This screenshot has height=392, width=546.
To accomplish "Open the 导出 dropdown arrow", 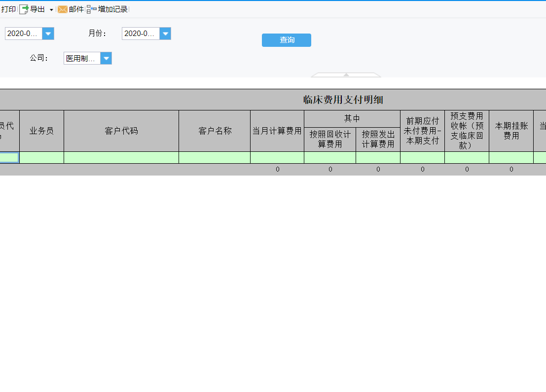I will click(51, 10).
